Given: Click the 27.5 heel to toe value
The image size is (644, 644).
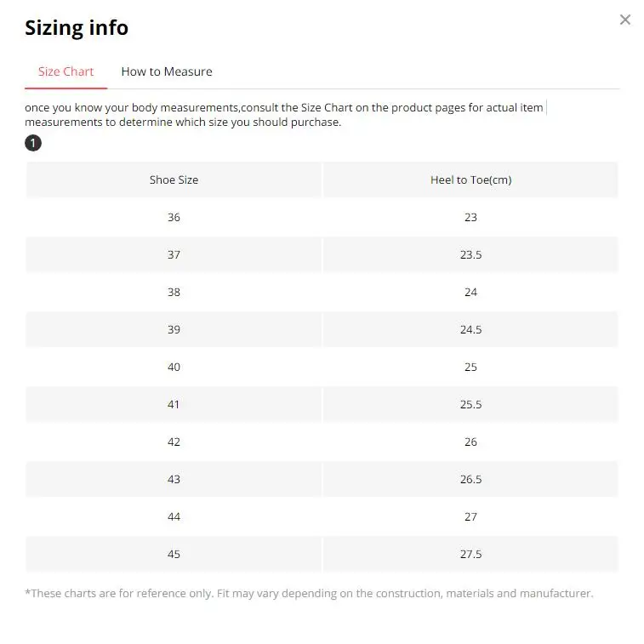Looking at the screenshot, I should [470, 554].
